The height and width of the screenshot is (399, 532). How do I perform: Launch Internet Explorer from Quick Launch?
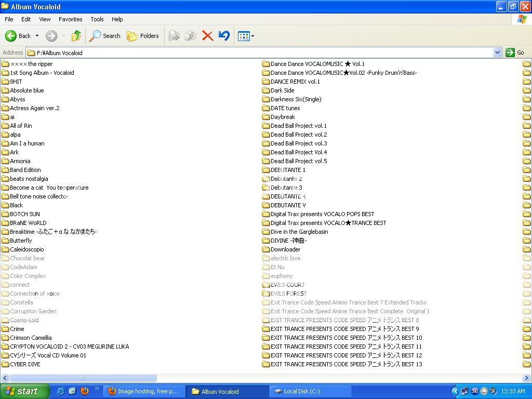[61, 391]
